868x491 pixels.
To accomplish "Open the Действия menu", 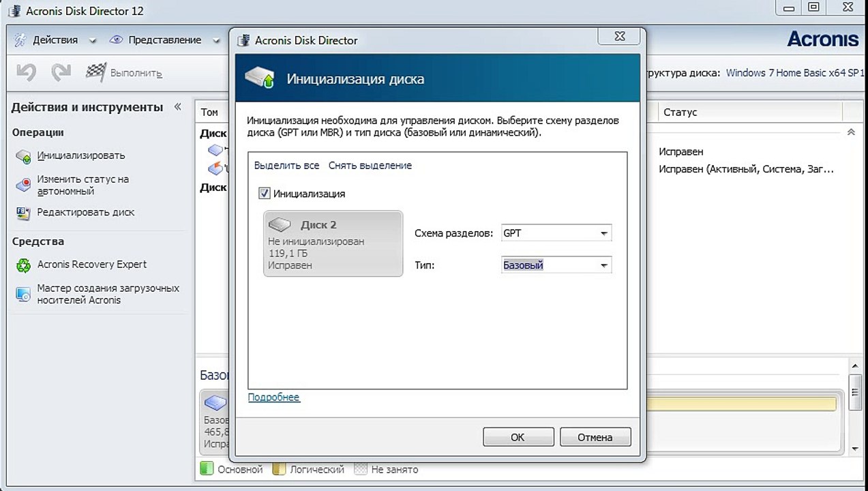I will coord(55,40).
